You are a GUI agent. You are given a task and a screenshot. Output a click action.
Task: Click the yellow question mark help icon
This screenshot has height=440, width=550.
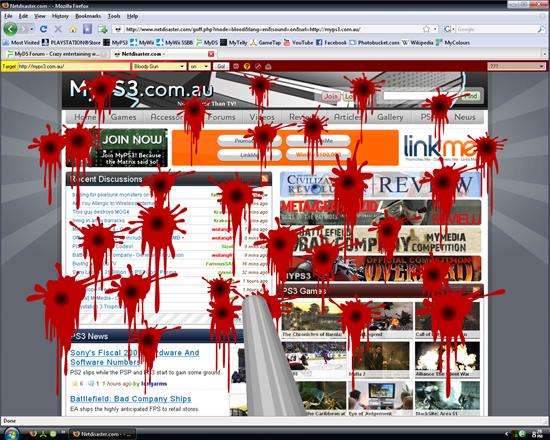tap(247, 66)
